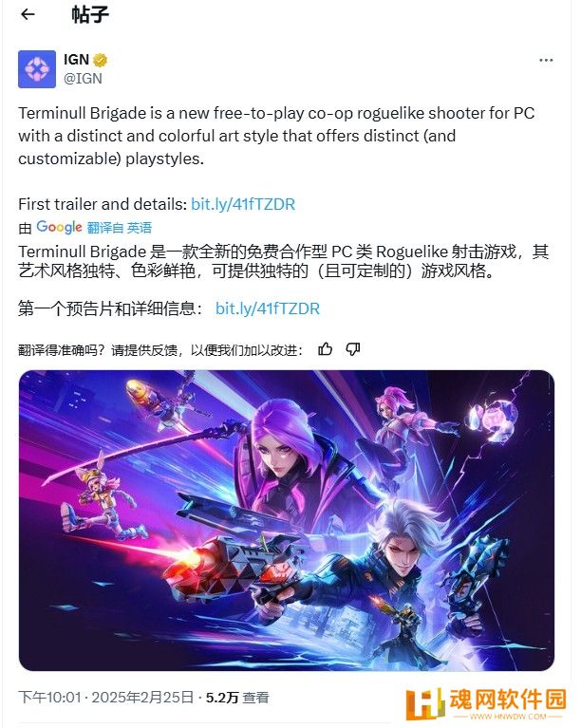Click the gold verified badge beside IGN
581x728 pixels.
coord(100,60)
